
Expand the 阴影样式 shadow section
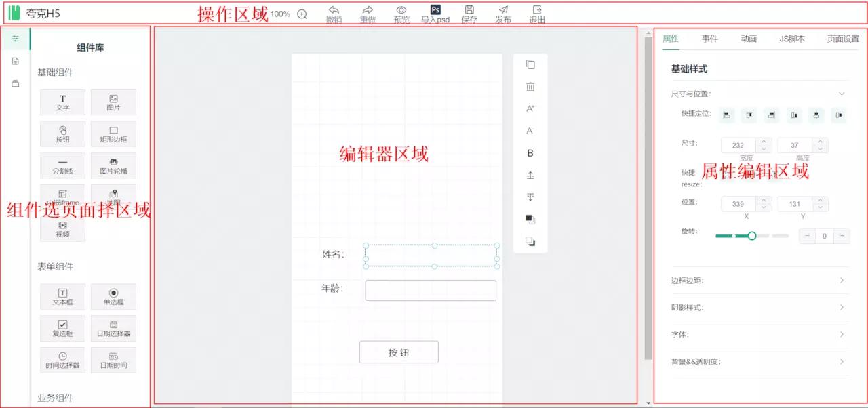[x=841, y=307]
